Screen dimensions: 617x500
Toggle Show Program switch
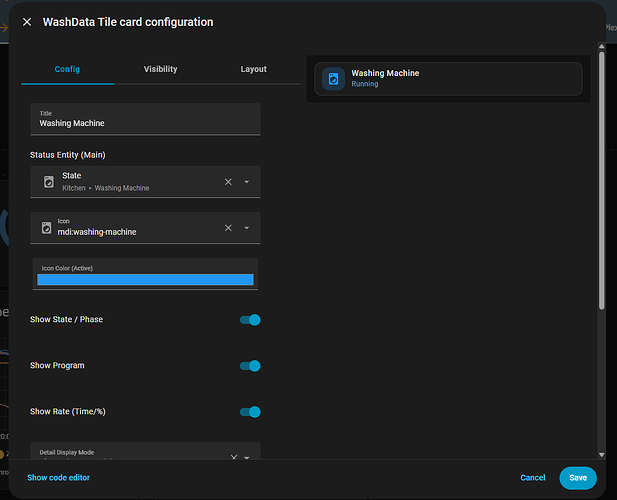click(250, 366)
